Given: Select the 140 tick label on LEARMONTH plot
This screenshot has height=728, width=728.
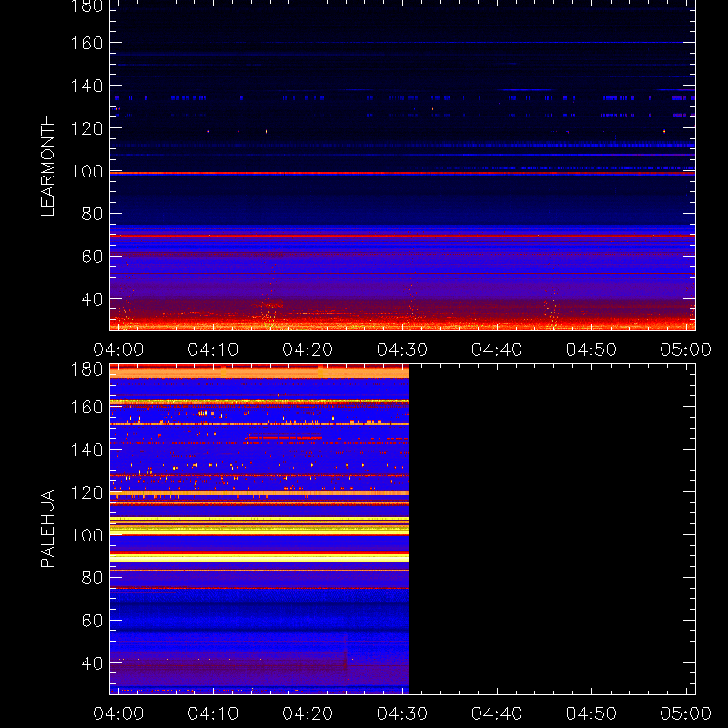Looking at the screenshot, I should (x=86, y=86).
